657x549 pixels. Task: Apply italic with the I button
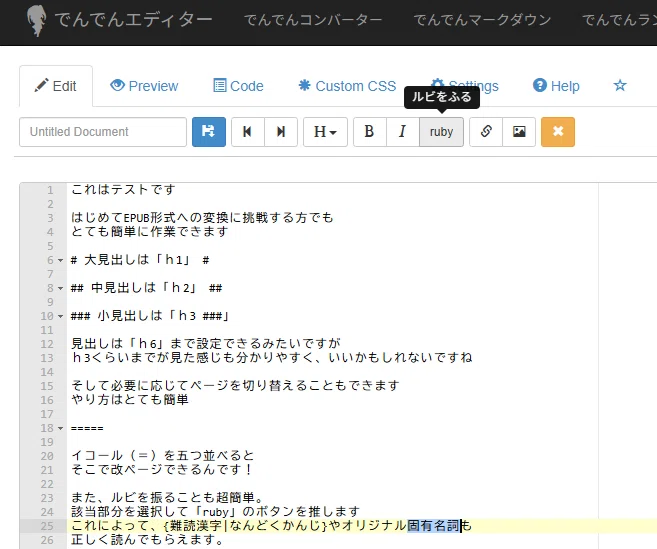(402, 132)
